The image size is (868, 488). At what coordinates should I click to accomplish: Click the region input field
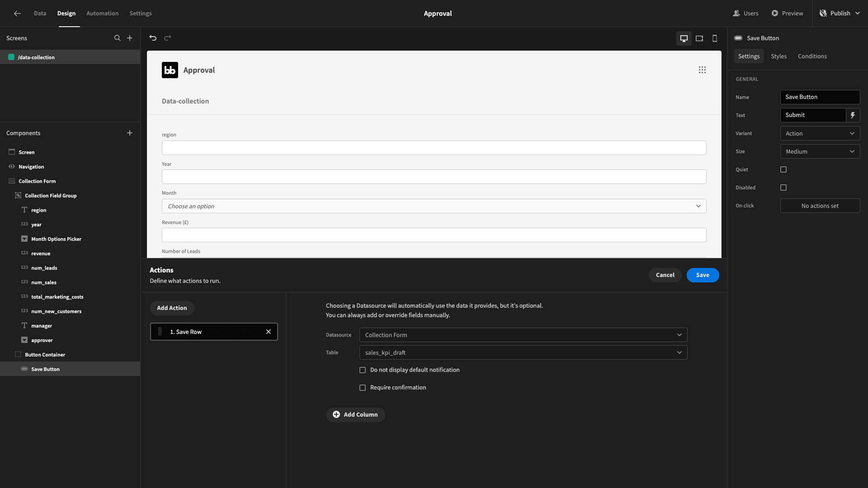[x=434, y=148]
